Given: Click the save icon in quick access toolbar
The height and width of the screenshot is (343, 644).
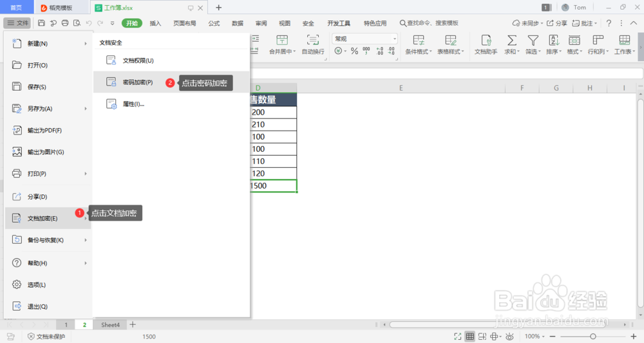Looking at the screenshot, I should coord(41,23).
